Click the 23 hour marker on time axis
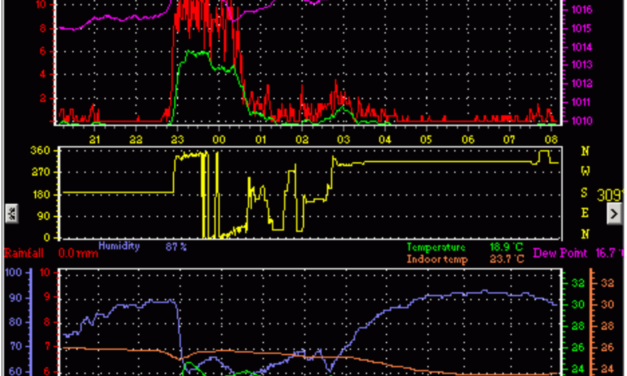627x376 pixels. click(177, 140)
